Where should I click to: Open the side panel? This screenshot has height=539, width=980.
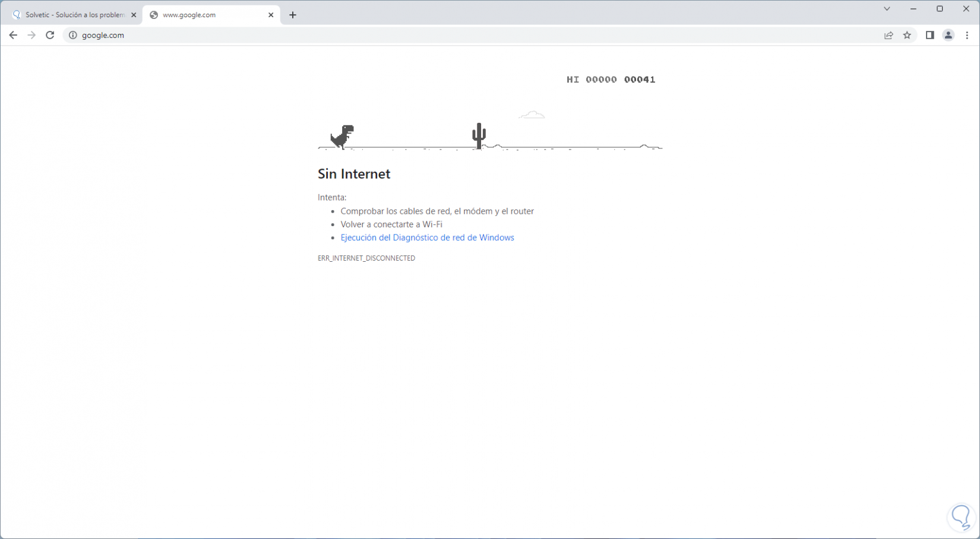(x=930, y=35)
